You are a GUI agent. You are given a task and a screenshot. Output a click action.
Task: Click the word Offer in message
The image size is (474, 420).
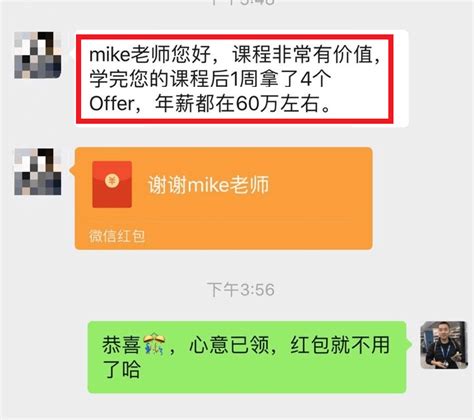(112, 104)
